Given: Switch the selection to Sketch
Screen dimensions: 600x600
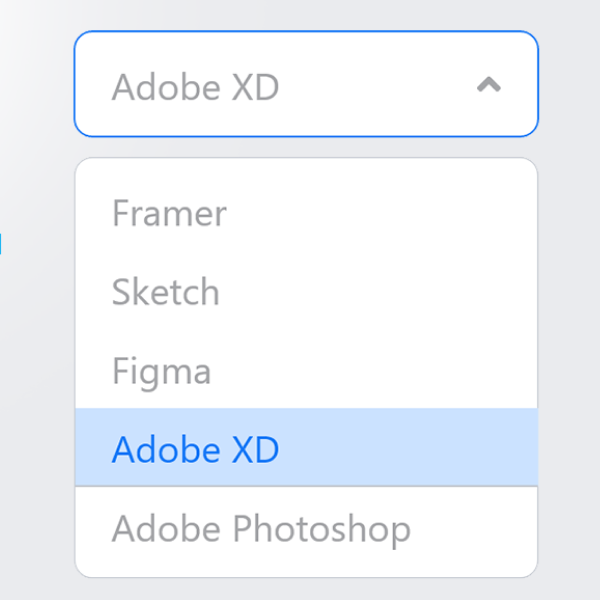Looking at the screenshot, I should 166,292.
